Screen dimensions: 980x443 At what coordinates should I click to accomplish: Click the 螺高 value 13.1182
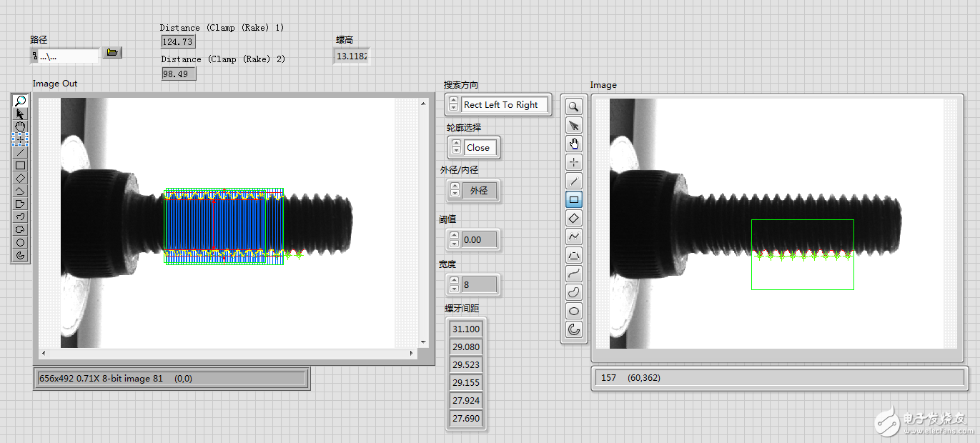352,56
